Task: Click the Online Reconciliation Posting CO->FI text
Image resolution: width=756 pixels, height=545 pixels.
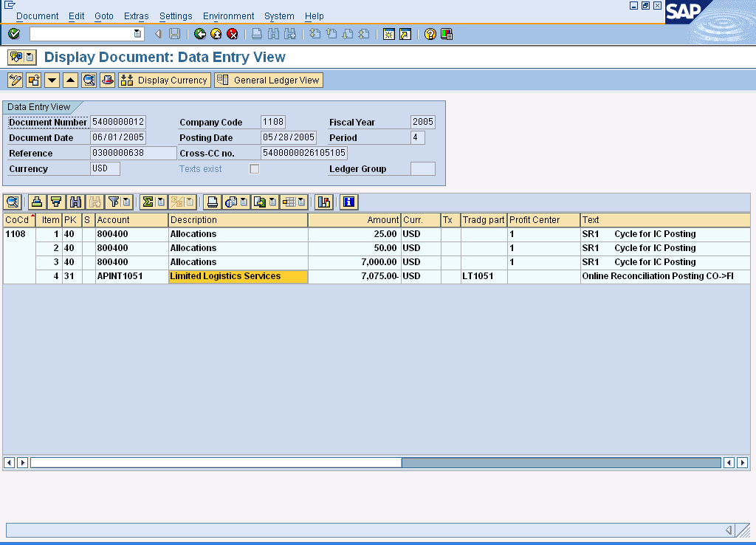Action: [658, 276]
